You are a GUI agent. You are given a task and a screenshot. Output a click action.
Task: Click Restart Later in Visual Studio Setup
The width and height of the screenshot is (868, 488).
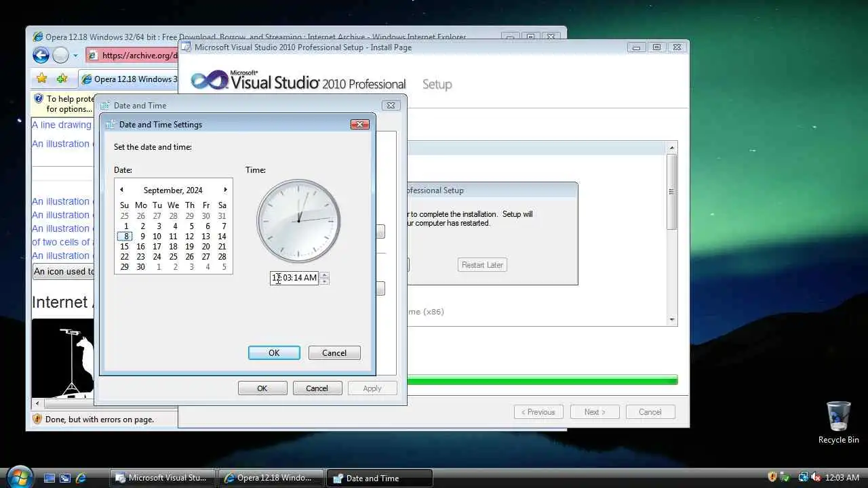pyautogui.click(x=482, y=265)
